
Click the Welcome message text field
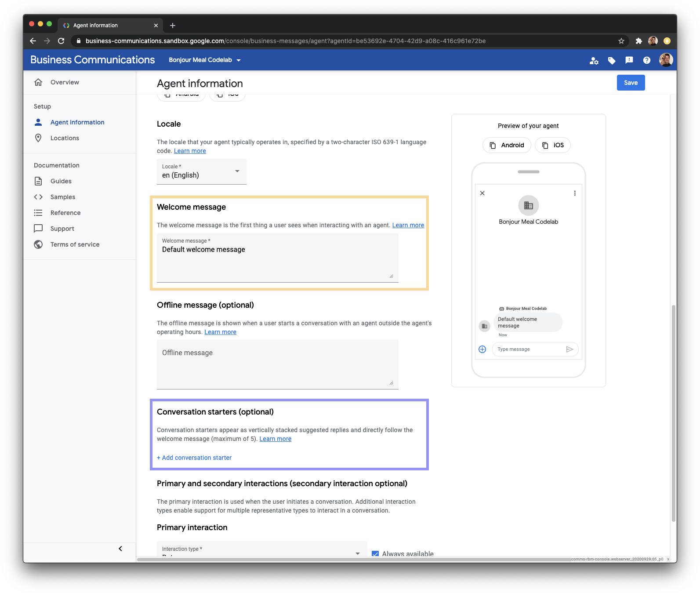point(277,258)
